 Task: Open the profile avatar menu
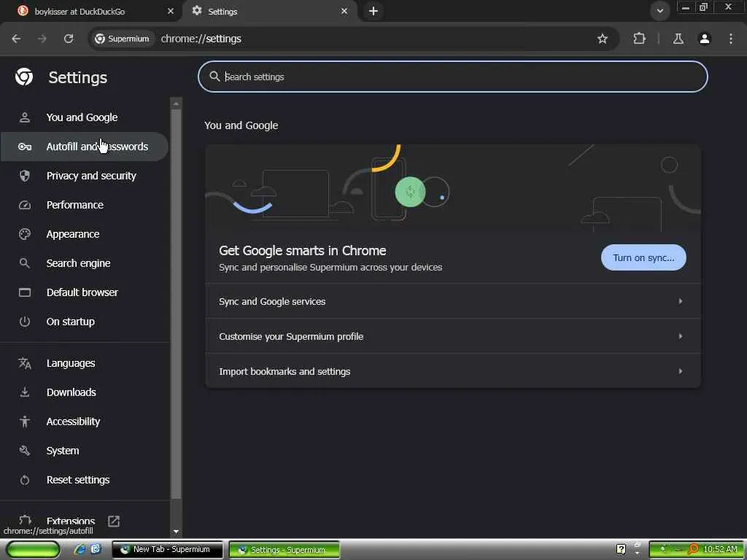coord(705,39)
